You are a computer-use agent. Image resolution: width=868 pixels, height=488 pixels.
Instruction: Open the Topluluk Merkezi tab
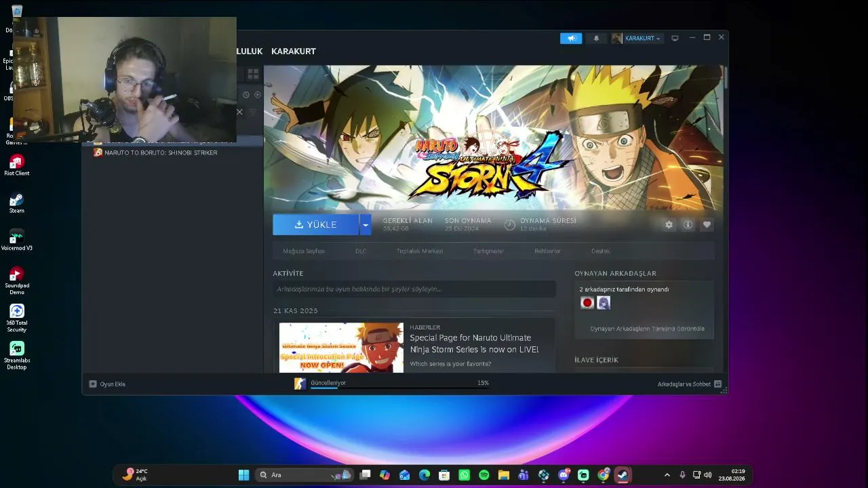pos(420,251)
